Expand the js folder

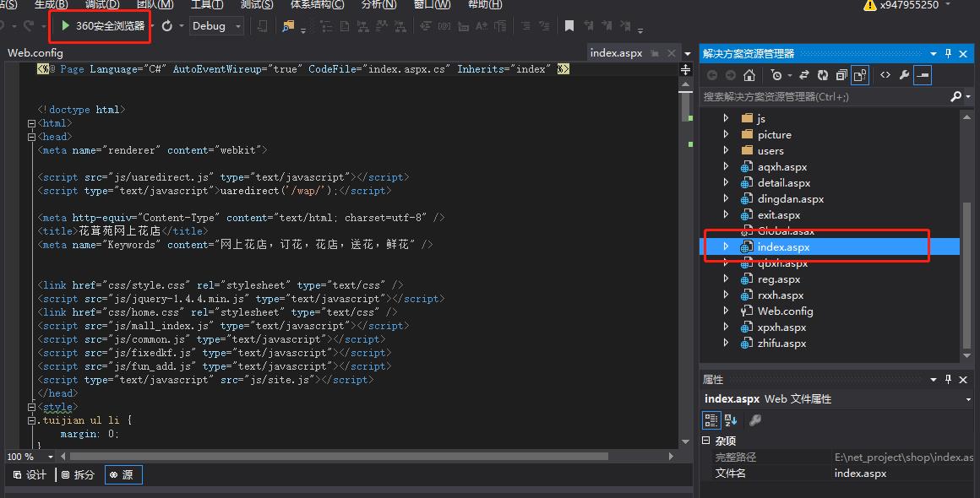726,118
